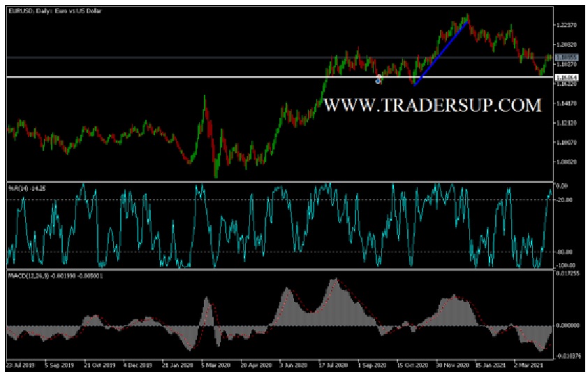Click the 21 Jan 2020 date label

click(177, 365)
